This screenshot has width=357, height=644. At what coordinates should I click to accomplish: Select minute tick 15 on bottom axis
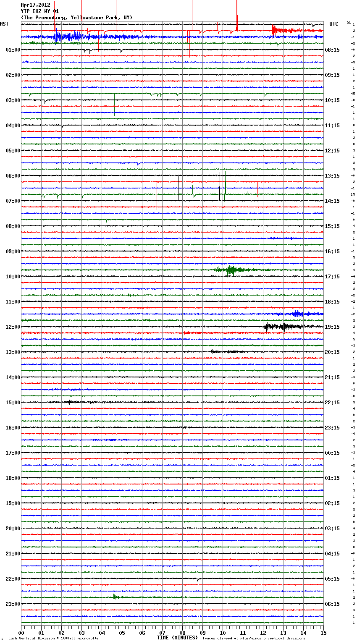click(x=323, y=633)
